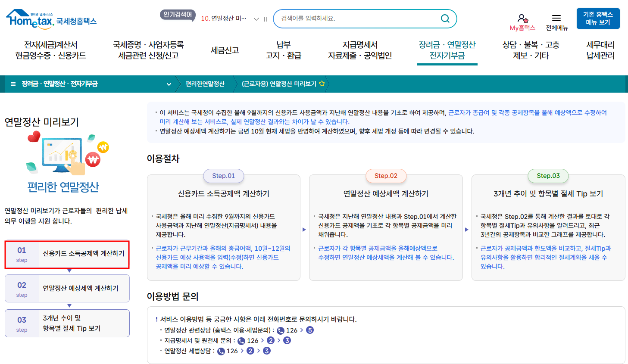The image size is (628, 364).
Task: Click the search magnifying glass icon
Action: pyautogui.click(x=445, y=18)
